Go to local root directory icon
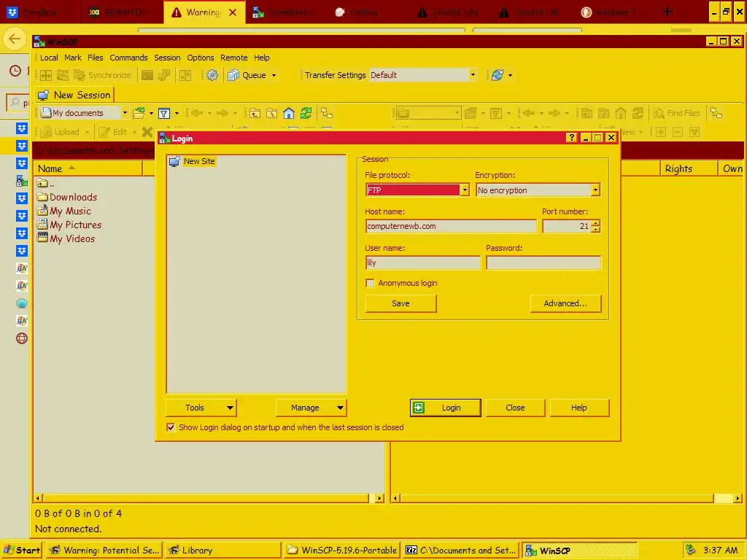 [271, 113]
